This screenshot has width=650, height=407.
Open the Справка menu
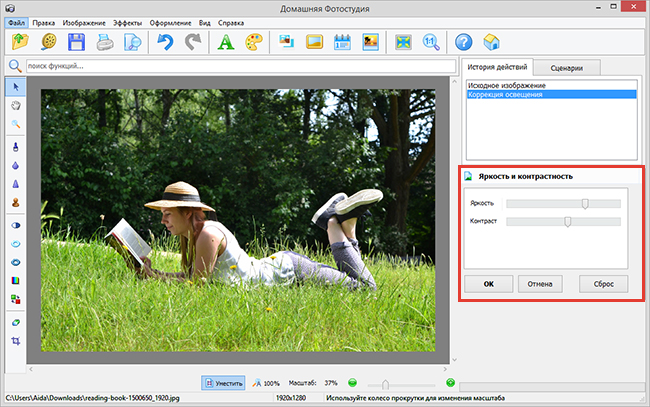pos(231,23)
